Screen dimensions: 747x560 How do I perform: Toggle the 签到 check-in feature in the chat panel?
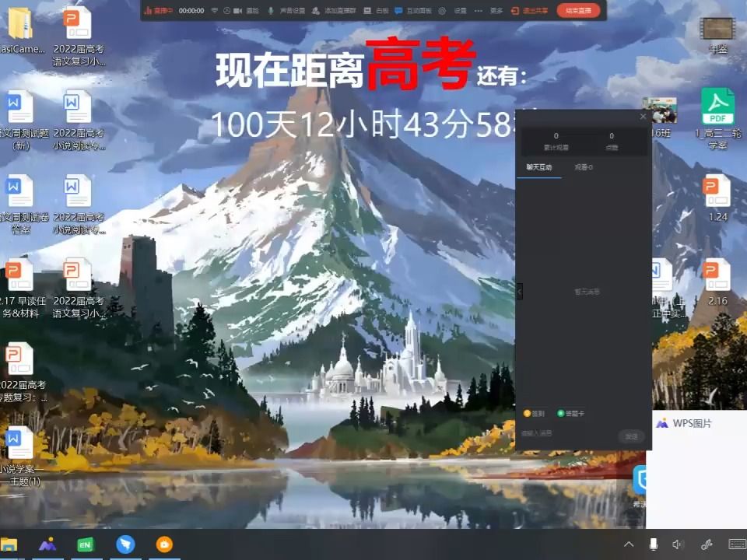tap(533, 413)
